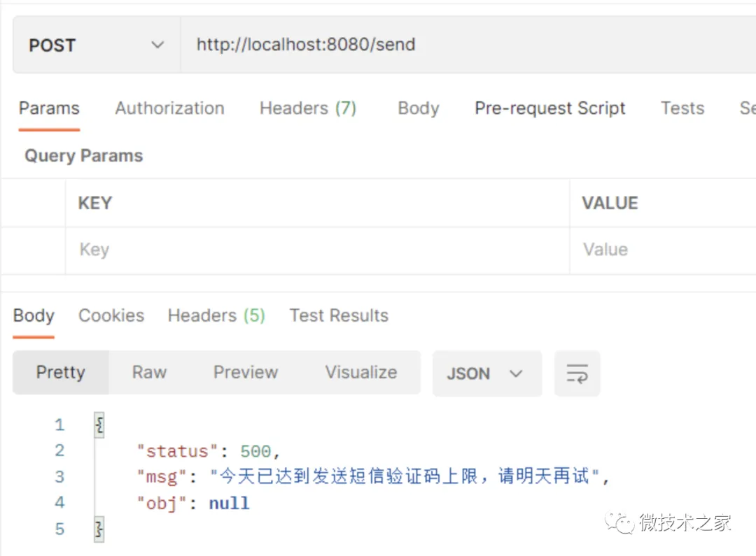
Task: Go to the Tests tab
Action: 682,108
